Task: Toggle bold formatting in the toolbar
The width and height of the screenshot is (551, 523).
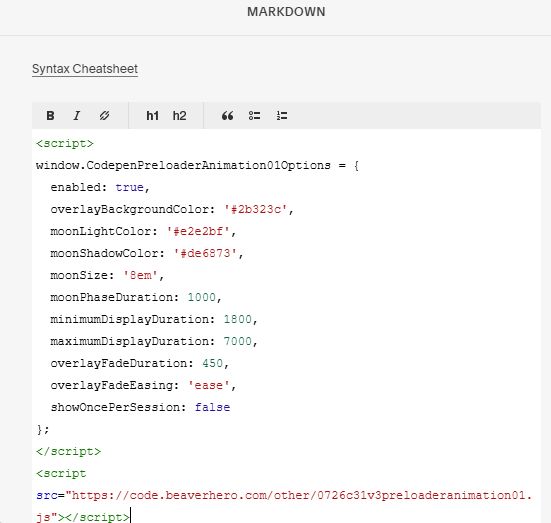Action: coord(50,116)
